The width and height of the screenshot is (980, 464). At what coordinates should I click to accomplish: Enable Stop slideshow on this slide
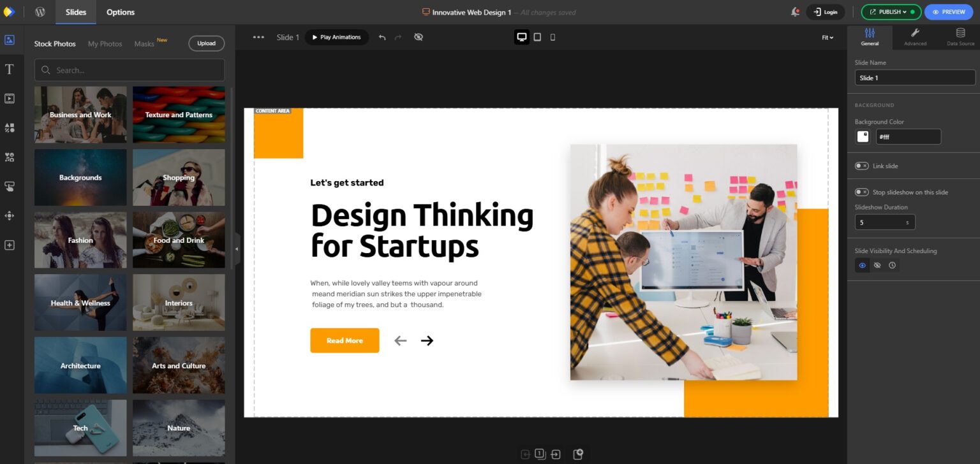click(862, 191)
